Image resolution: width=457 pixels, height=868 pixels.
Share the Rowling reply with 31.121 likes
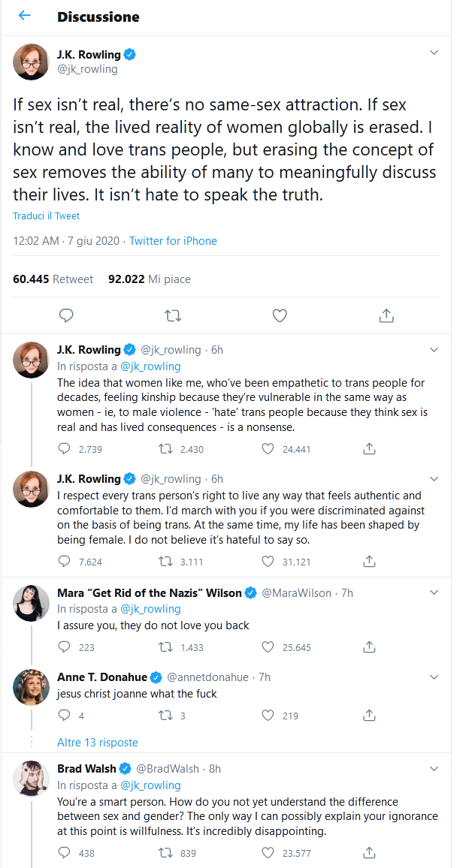369,562
